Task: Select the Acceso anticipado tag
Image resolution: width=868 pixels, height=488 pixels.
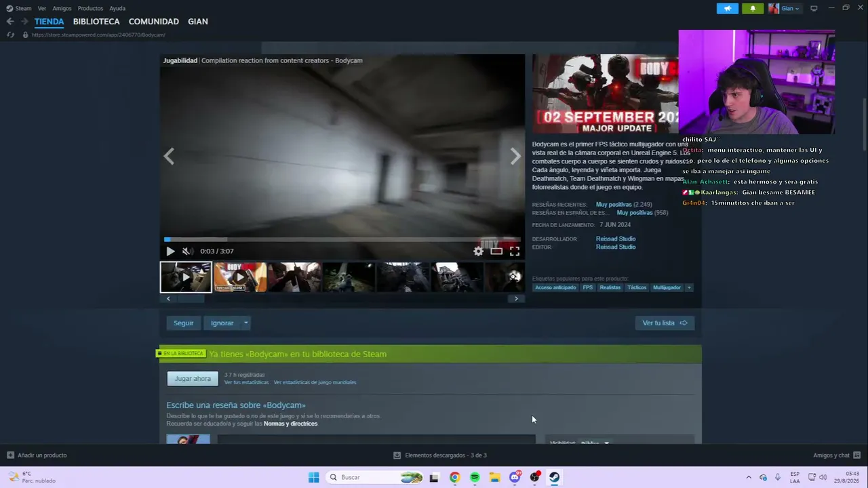Action: (x=555, y=287)
